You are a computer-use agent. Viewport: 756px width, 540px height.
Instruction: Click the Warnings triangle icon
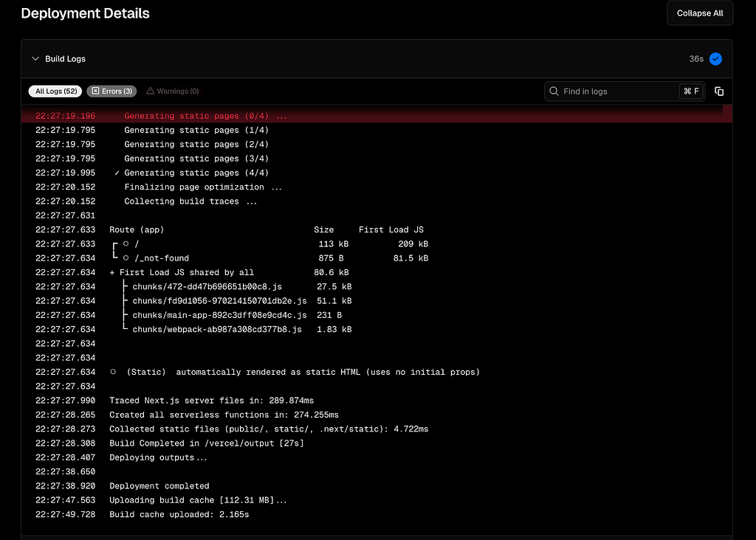tap(151, 91)
